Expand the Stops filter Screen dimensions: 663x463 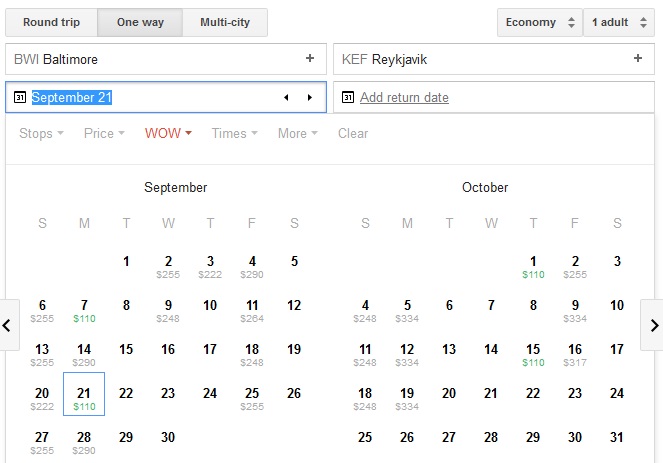(41, 133)
